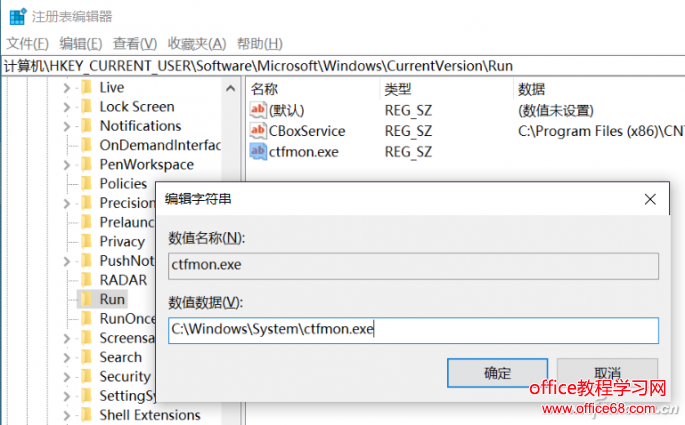Image resolution: width=685 pixels, height=425 pixels.
Task: Click the ctfmon.exe string value icon
Action: pos(258,152)
